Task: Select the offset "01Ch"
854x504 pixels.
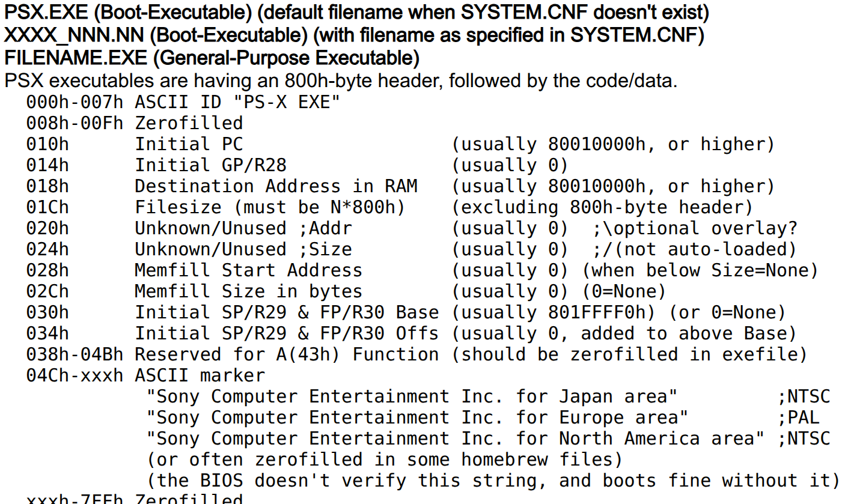Action: pyautogui.click(x=47, y=207)
